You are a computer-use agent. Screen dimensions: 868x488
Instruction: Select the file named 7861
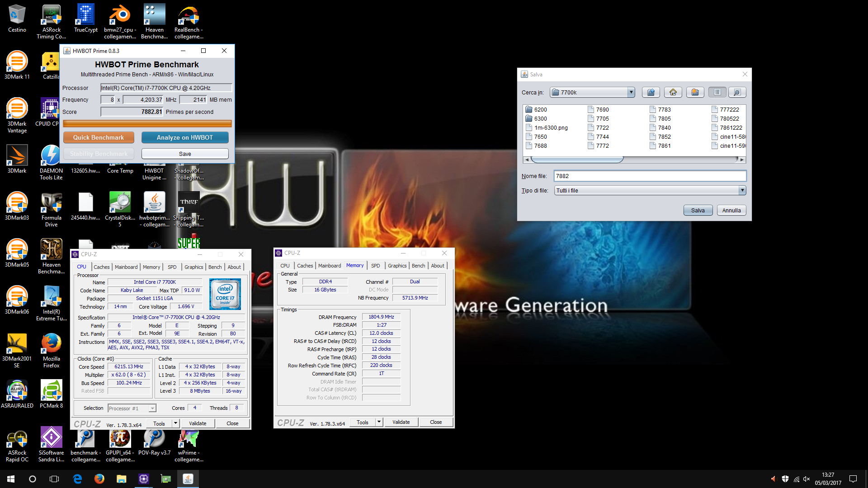tap(660, 145)
